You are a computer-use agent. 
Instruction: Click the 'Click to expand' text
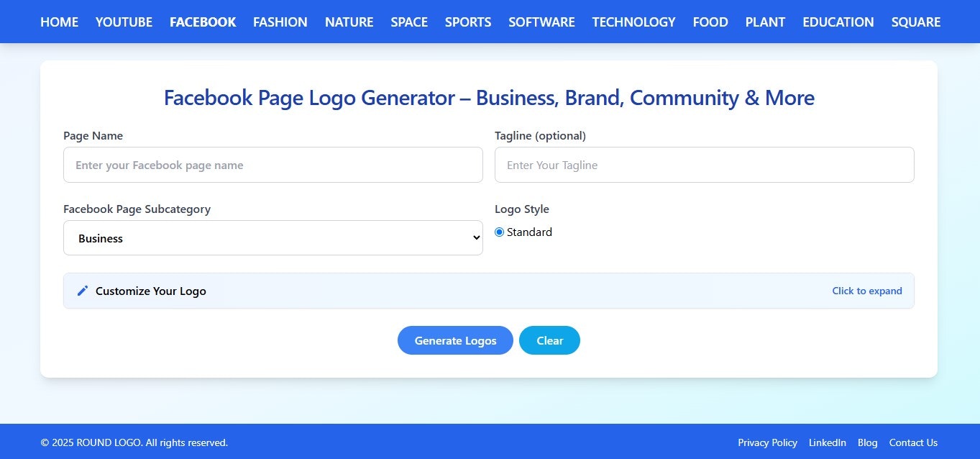point(867,291)
